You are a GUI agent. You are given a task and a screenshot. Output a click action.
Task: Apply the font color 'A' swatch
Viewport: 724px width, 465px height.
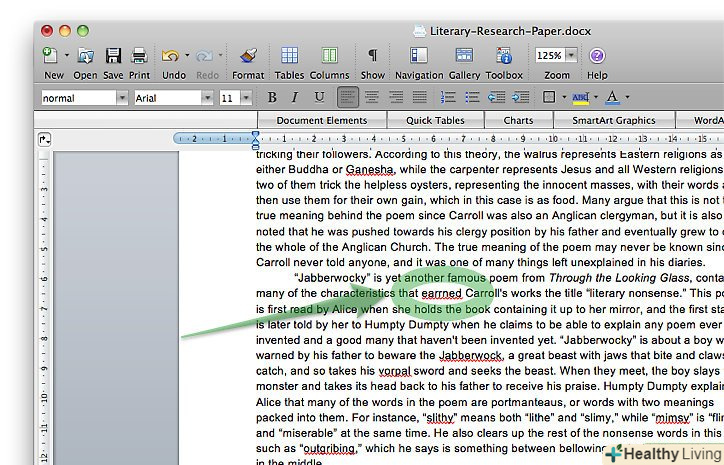[x=611, y=98]
